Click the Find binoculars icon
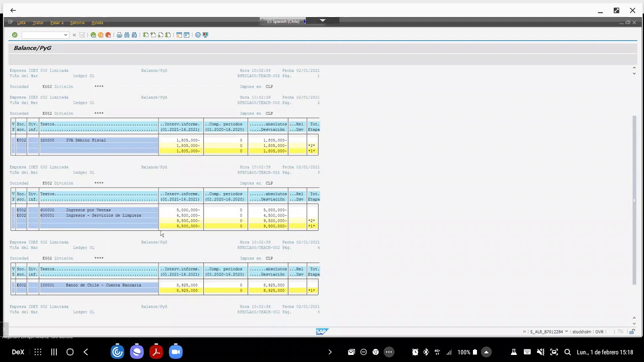Image resolution: width=644 pixels, height=362 pixels. click(x=127, y=35)
